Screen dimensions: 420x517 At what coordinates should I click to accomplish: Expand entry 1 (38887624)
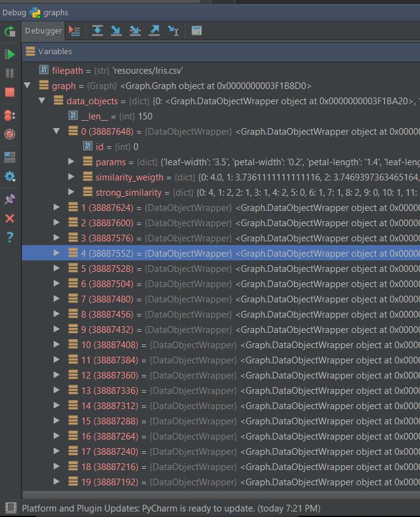pyautogui.click(x=57, y=207)
